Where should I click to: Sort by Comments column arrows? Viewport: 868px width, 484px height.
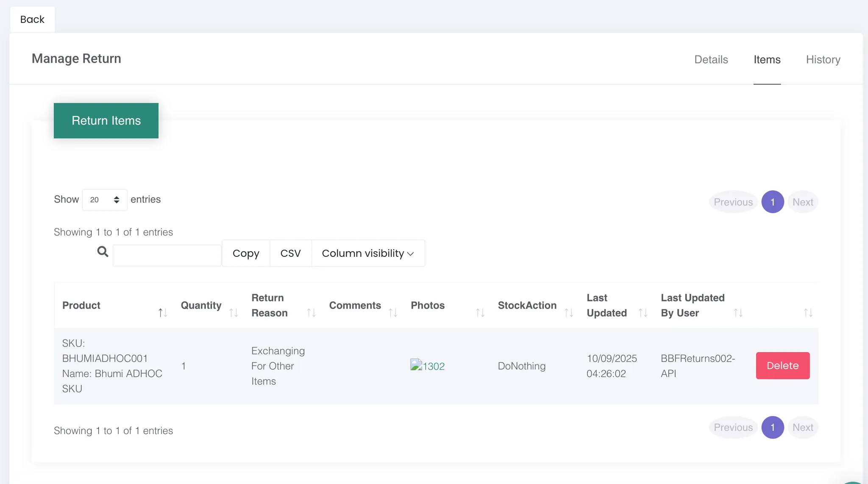click(x=393, y=313)
